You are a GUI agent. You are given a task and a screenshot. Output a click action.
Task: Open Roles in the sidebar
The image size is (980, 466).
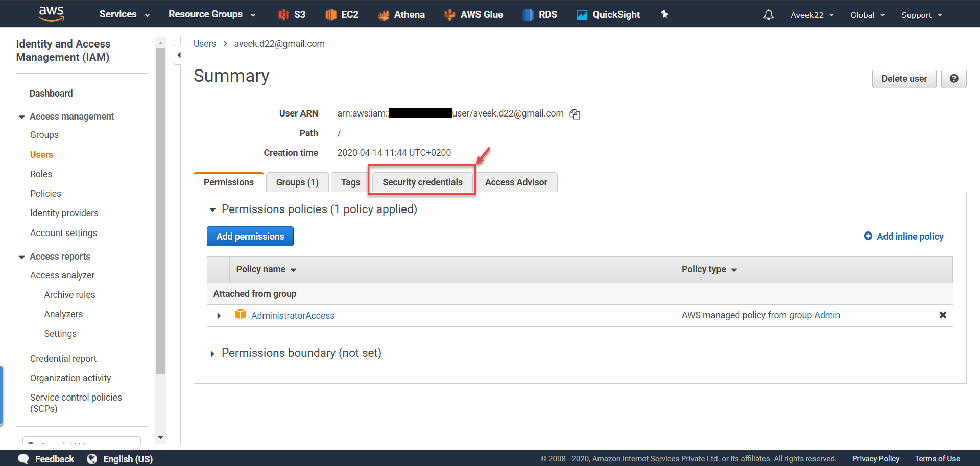pos(41,174)
